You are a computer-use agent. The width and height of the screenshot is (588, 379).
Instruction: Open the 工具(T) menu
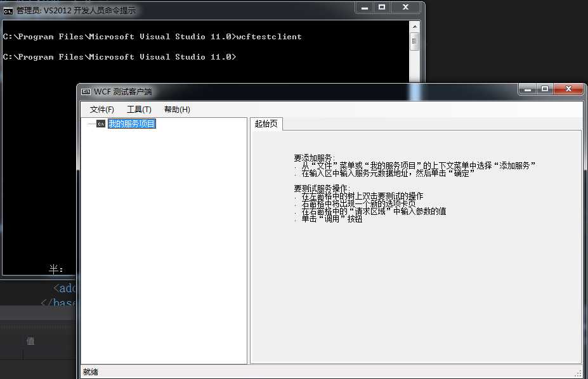pyautogui.click(x=139, y=110)
